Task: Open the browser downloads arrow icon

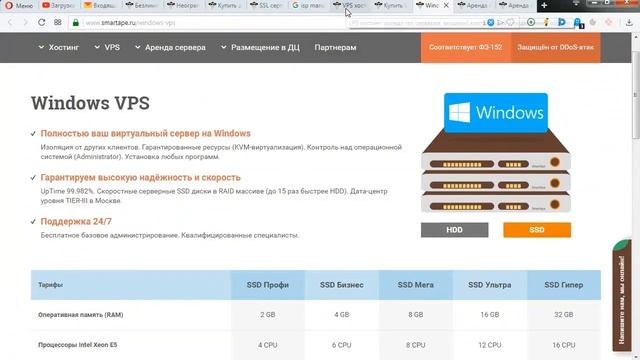Action: 629,23
